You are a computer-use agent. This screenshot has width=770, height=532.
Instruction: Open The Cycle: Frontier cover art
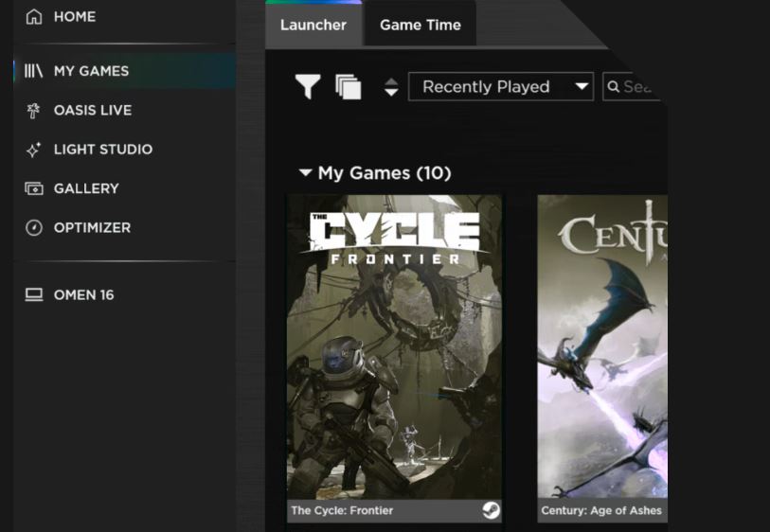click(x=394, y=347)
